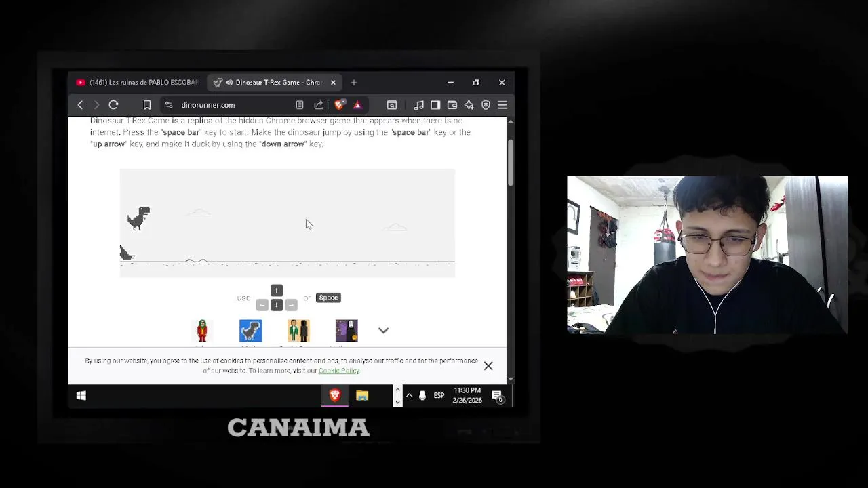Open Brave Wallet icon
868x488 pixels.
[452, 105]
